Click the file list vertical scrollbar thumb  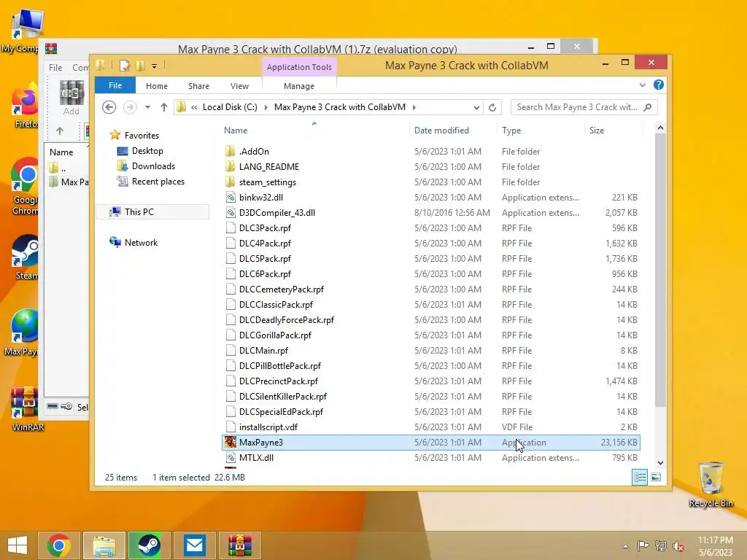click(660, 271)
